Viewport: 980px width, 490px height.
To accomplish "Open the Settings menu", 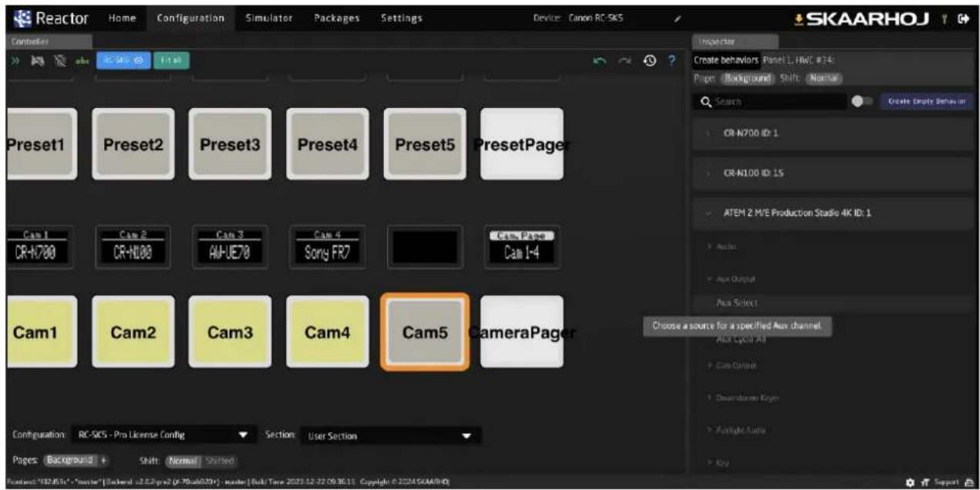I will (x=401, y=18).
